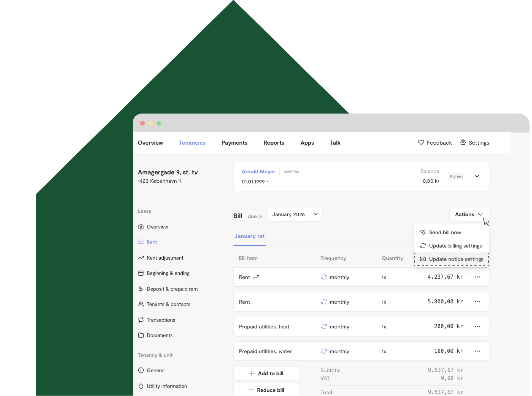This screenshot has height=396, width=532.
Task: Select Update notice settings menu entry
Action: click(x=451, y=259)
